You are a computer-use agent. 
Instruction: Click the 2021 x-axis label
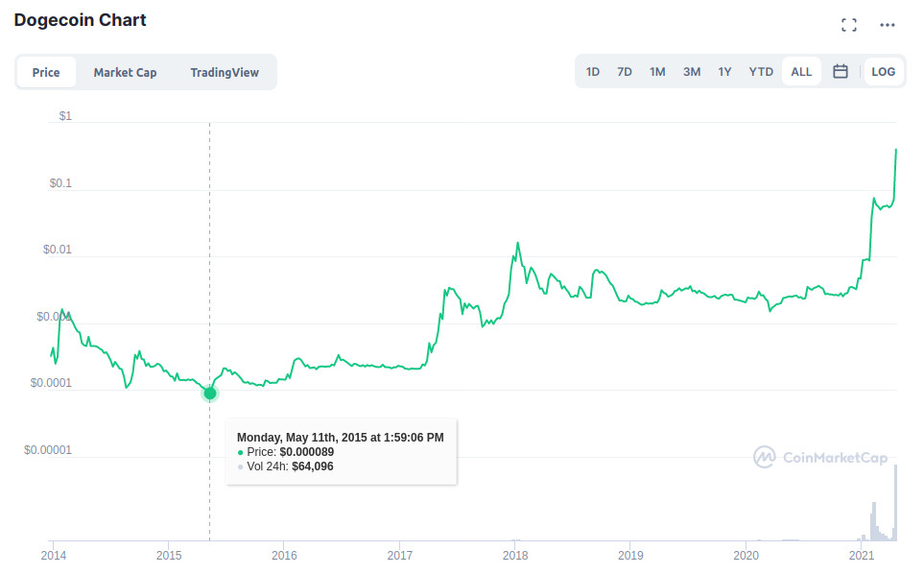tap(862, 555)
